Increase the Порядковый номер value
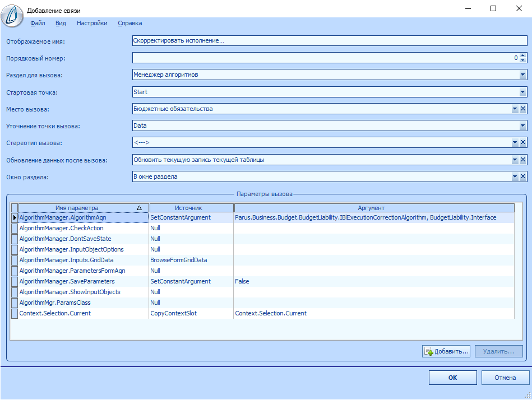Screen dimensions: 532x400 pos(523,55)
